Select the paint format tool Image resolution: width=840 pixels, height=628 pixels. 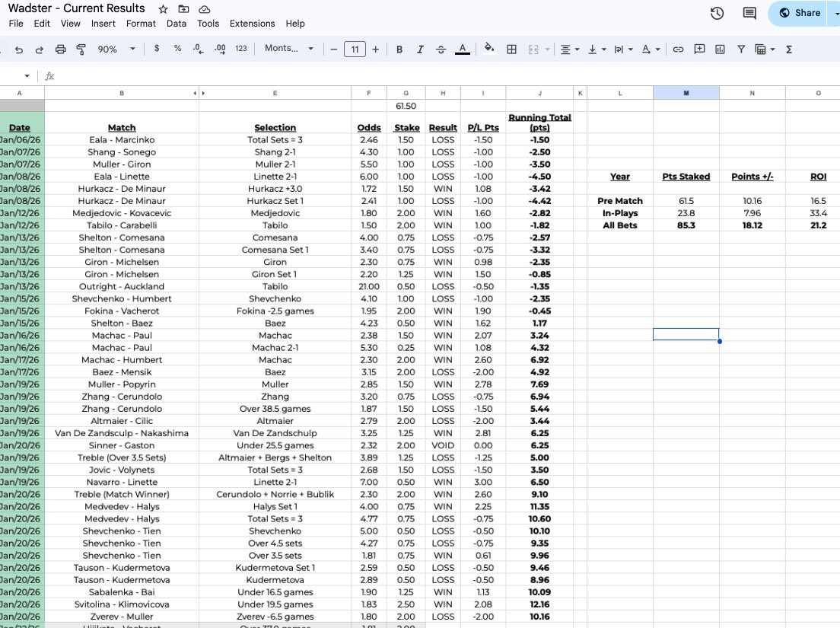click(81, 49)
